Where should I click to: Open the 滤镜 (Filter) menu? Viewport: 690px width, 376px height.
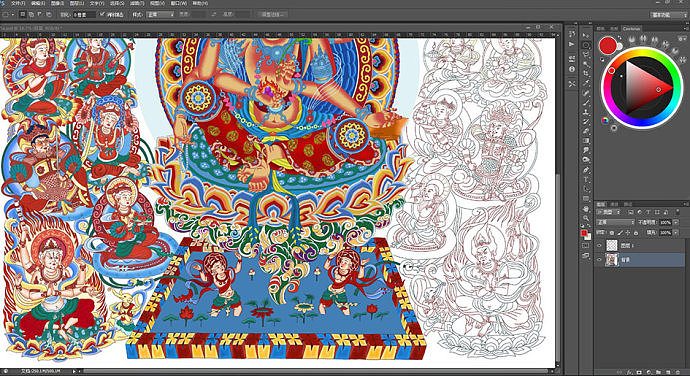click(137, 3)
